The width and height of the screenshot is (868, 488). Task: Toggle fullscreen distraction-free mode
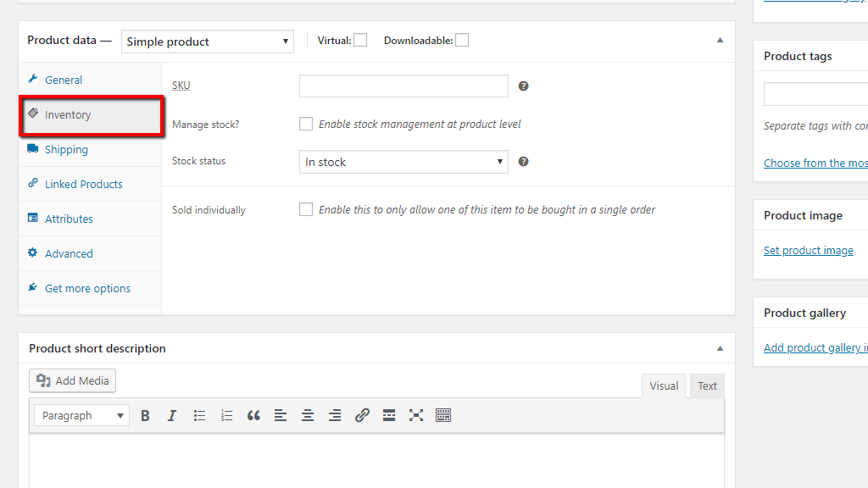[416, 415]
